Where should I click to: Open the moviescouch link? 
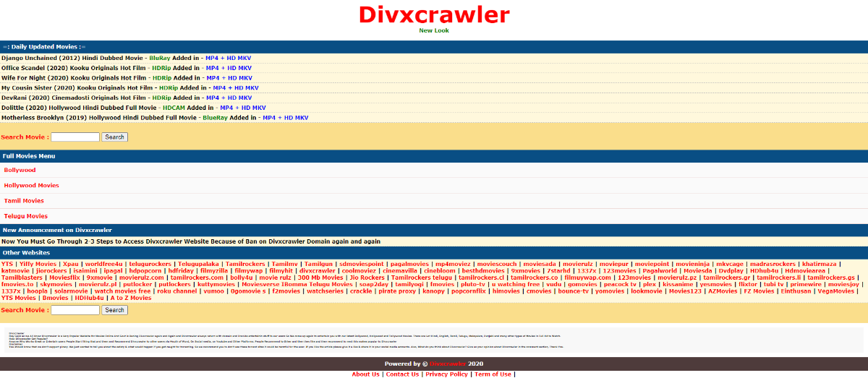(x=497, y=265)
